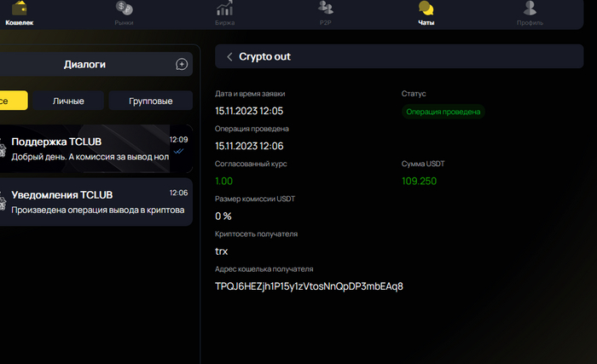This screenshot has height=364, width=597.
Task: Open the Биржа exchange section
Action: point(224,14)
